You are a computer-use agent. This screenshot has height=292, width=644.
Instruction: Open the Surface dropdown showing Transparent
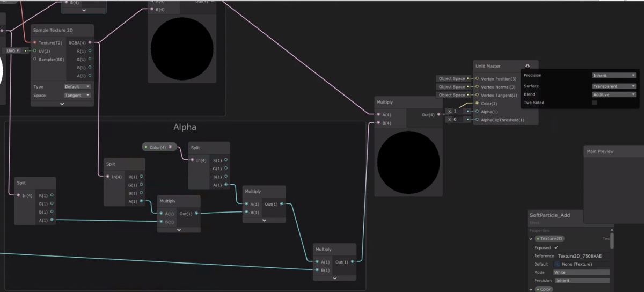614,86
